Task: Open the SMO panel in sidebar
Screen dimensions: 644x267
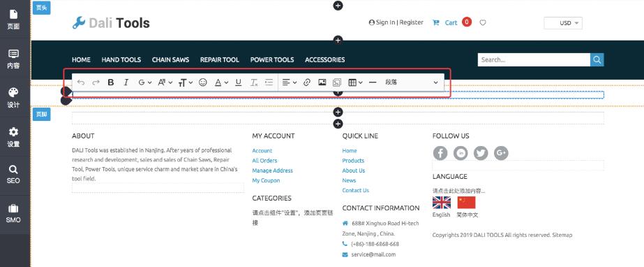Action: [x=13, y=213]
